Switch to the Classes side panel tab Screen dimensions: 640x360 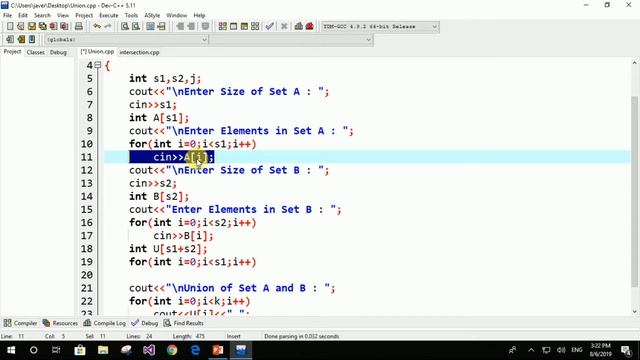(x=36, y=52)
